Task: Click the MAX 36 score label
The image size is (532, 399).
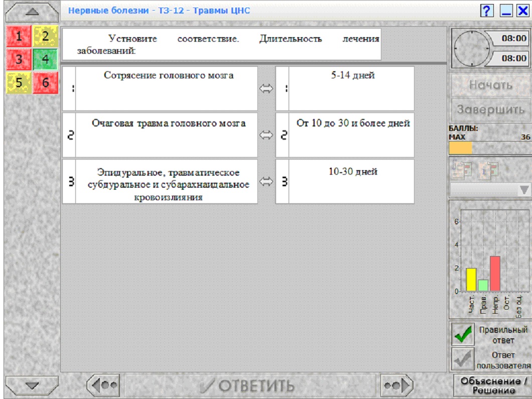Action: coord(489,137)
